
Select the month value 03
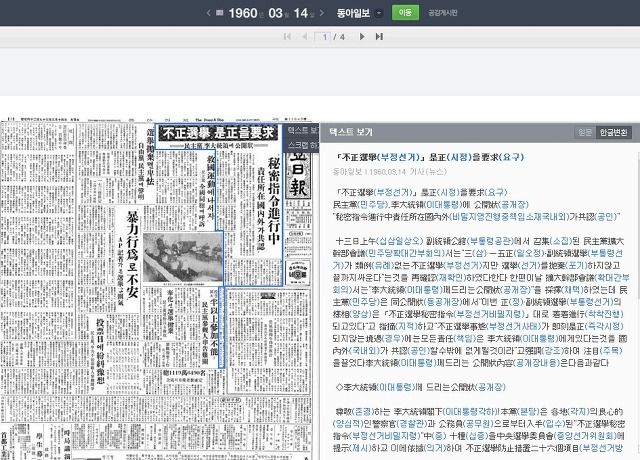click(x=276, y=13)
